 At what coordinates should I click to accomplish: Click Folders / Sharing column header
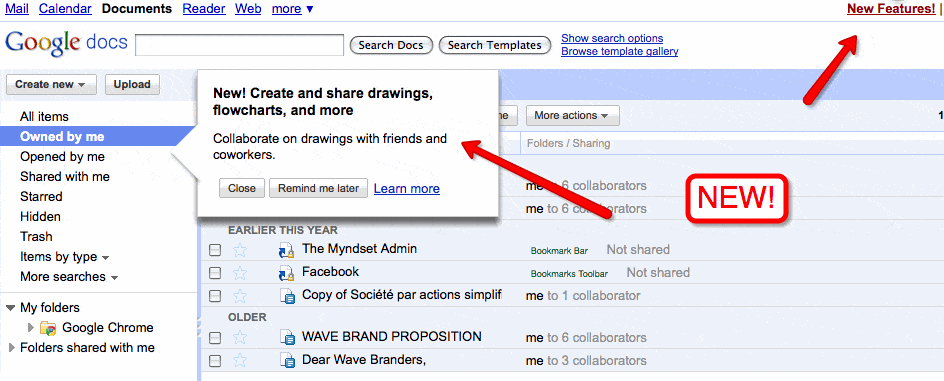tap(568, 143)
